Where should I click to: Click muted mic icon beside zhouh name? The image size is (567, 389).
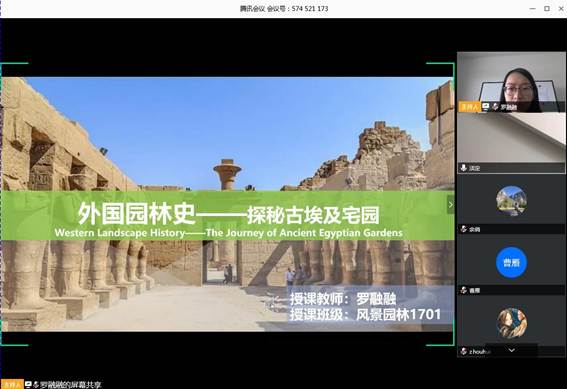[464, 351]
